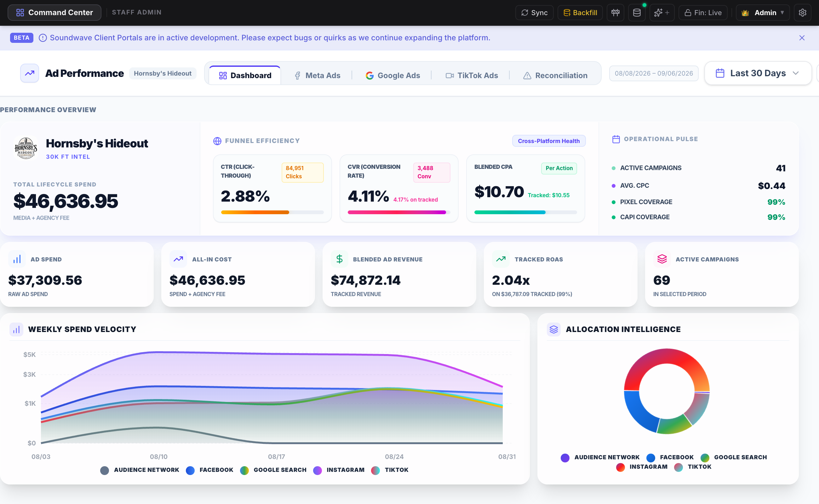The image size is (819, 504).
Task: Click the Avg. CPC value $0.44
Action: click(x=772, y=186)
